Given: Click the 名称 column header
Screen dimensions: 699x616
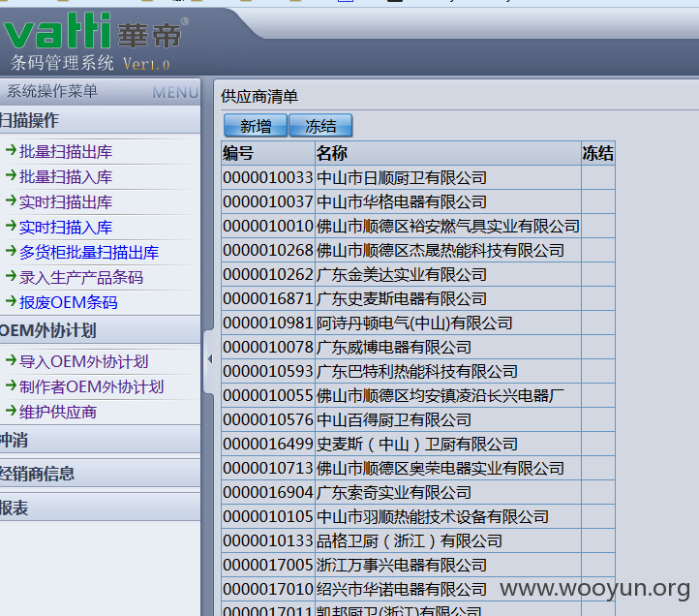Looking at the screenshot, I should click(x=448, y=153).
